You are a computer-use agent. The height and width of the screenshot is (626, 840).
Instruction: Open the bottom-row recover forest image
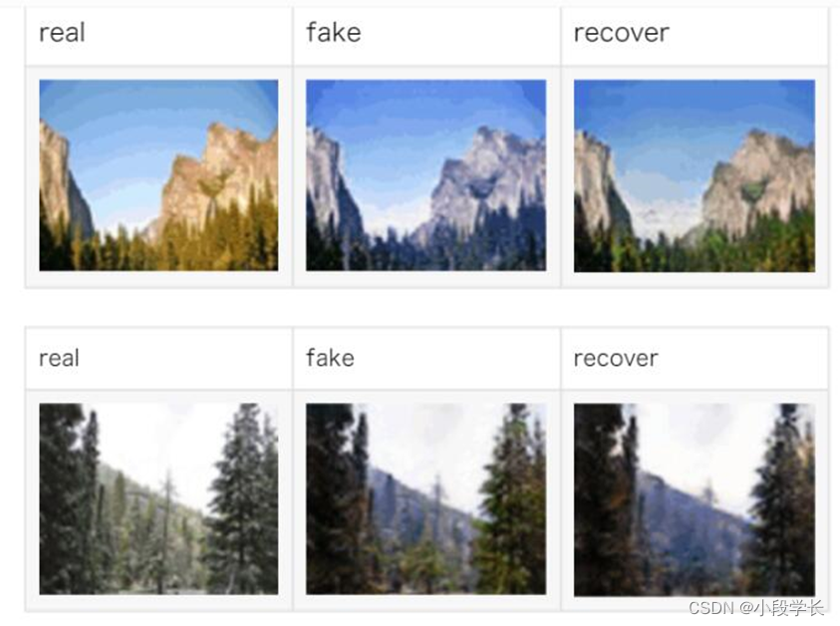click(x=695, y=499)
